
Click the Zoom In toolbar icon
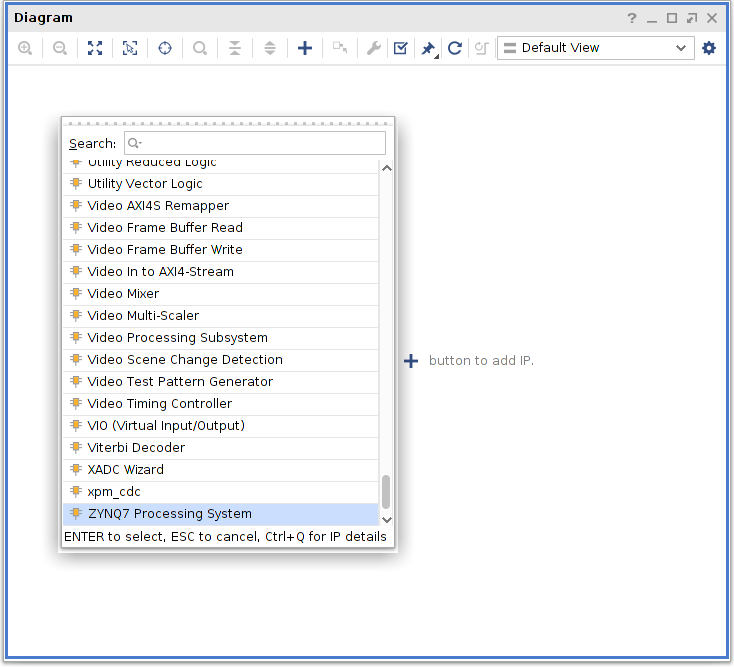[25, 48]
